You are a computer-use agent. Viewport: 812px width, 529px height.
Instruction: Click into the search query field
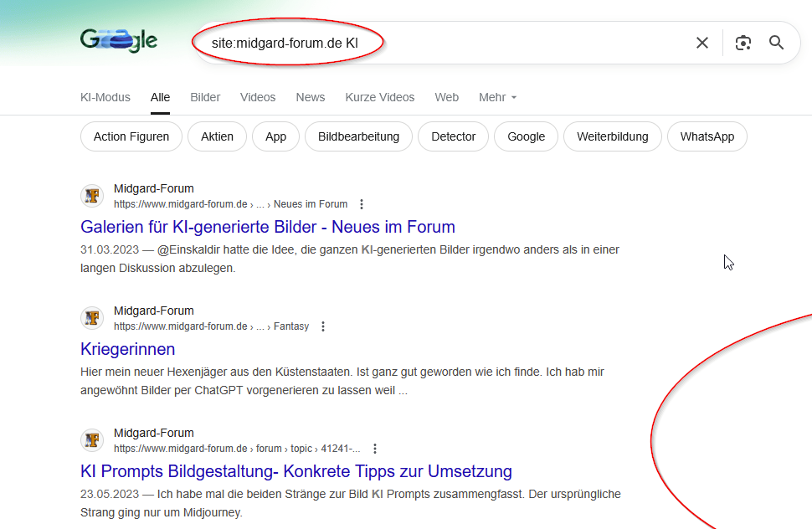(502, 43)
